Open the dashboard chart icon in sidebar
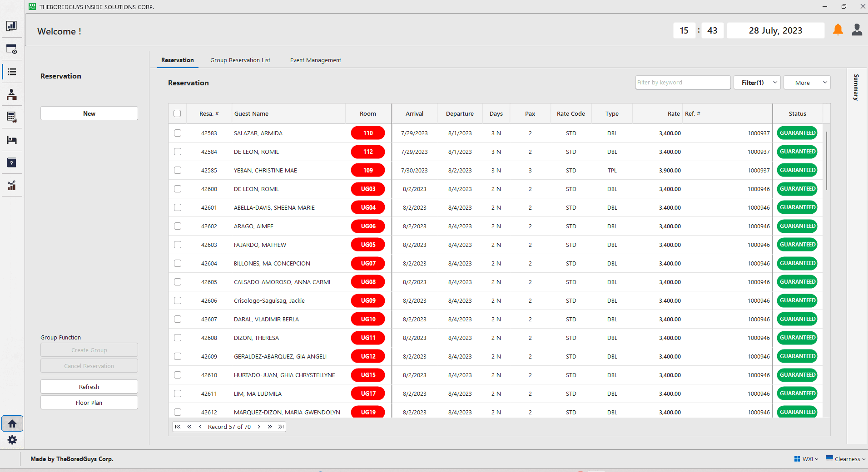 [x=12, y=26]
